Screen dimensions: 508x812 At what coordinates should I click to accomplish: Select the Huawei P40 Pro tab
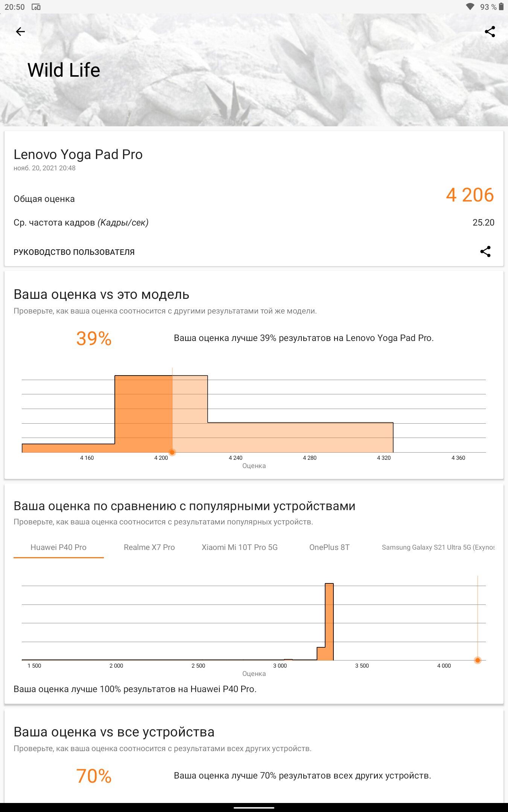pyautogui.click(x=58, y=547)
